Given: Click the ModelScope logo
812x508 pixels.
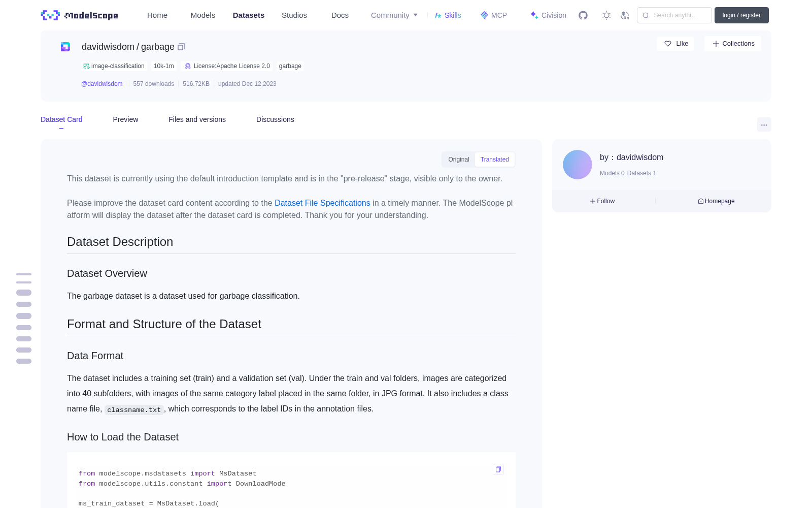Looking at the screenshot, I should [x=80, y=15].
